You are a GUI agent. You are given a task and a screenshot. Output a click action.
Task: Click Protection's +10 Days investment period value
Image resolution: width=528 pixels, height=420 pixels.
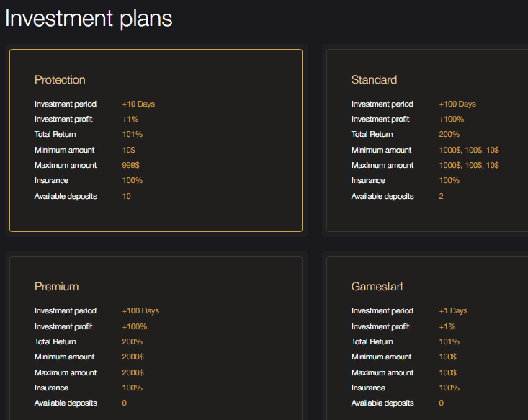pos(138,104)
